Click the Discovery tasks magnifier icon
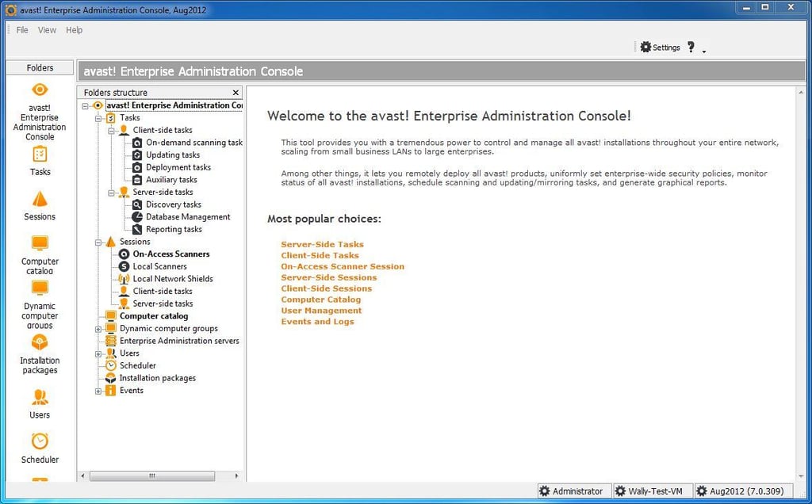Screen dimensions: 812x504 tap(137, 204)
